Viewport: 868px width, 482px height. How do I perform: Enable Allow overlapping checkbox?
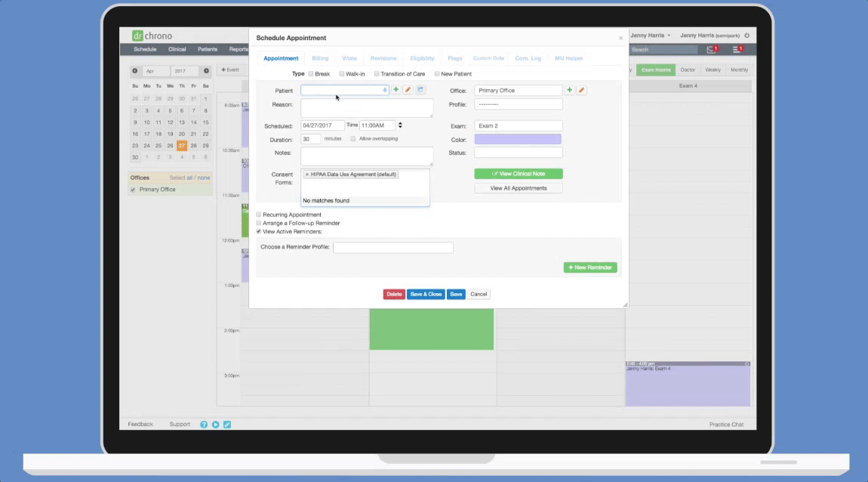352,139
